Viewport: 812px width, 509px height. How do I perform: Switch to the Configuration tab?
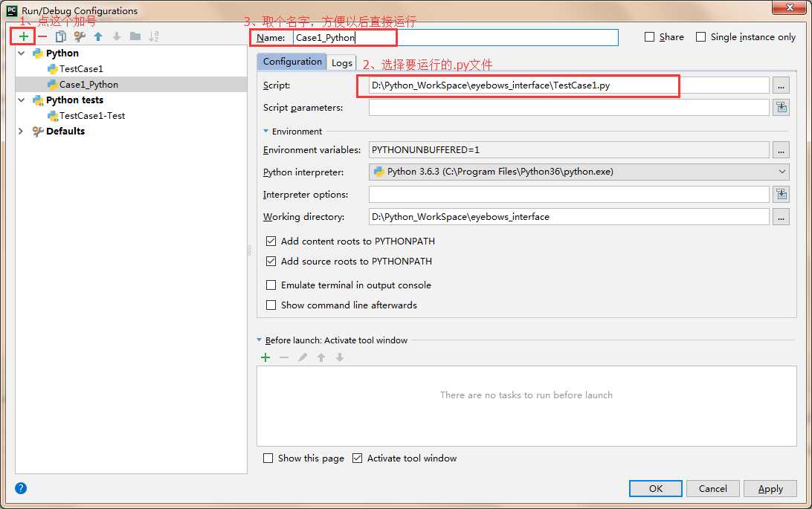(292, 62)
